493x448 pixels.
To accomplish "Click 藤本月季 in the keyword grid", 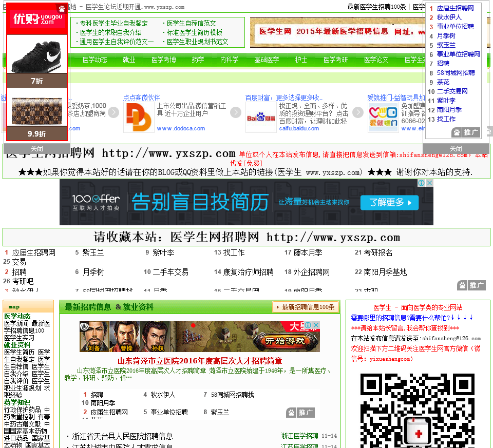I will coord(308,252).
